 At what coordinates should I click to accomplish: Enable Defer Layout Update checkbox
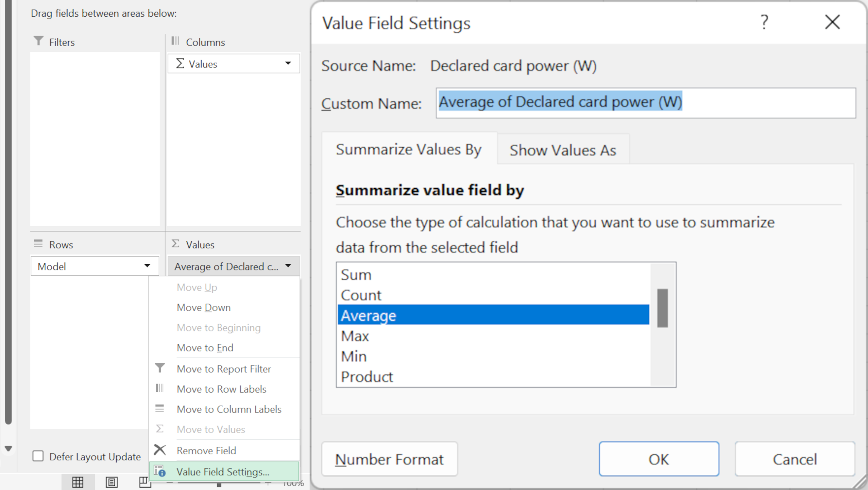click(x=38, y=456)
